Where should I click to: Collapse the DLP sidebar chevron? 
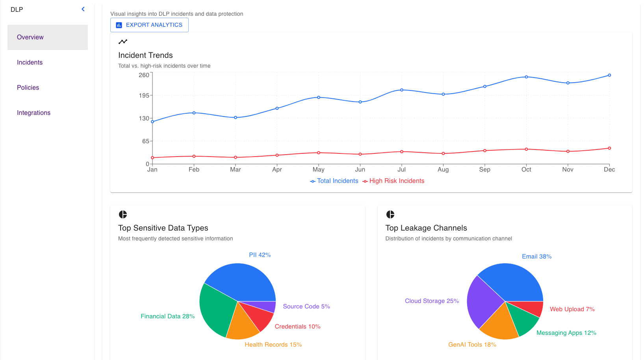83,9
